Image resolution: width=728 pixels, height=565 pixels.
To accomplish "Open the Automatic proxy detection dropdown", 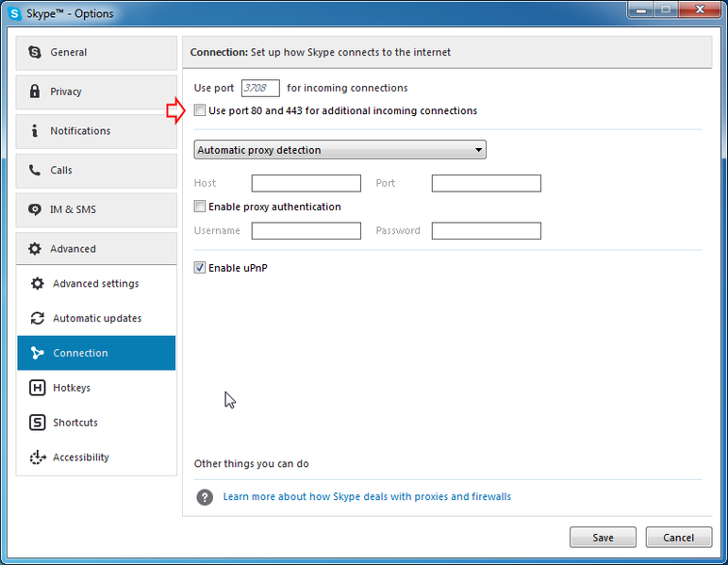I will (x=339, y=150).
